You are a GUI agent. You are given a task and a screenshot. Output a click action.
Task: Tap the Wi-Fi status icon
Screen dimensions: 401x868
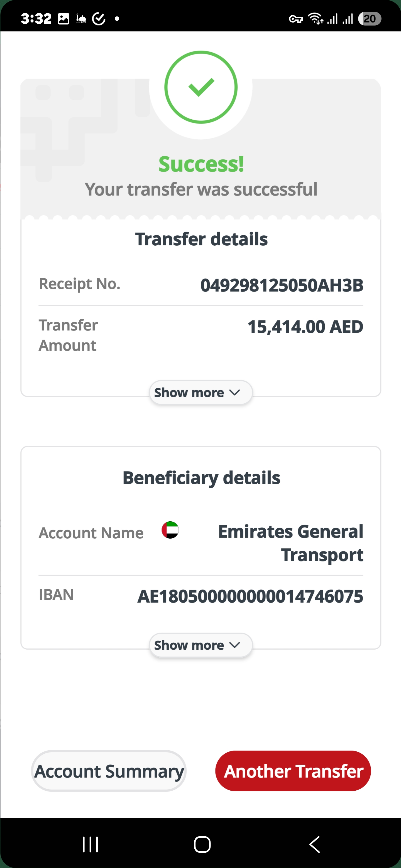tap(316, 19)
